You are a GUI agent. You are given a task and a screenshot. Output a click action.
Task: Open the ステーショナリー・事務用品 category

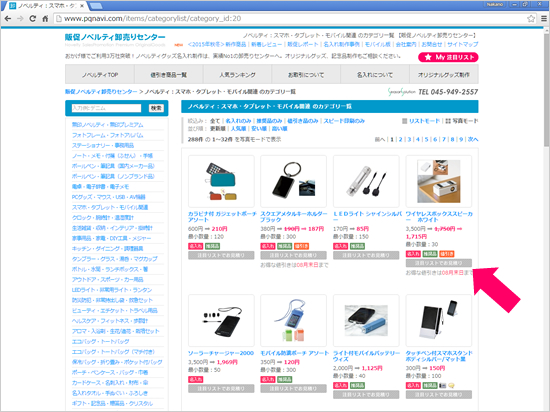(x=103, y=146)
